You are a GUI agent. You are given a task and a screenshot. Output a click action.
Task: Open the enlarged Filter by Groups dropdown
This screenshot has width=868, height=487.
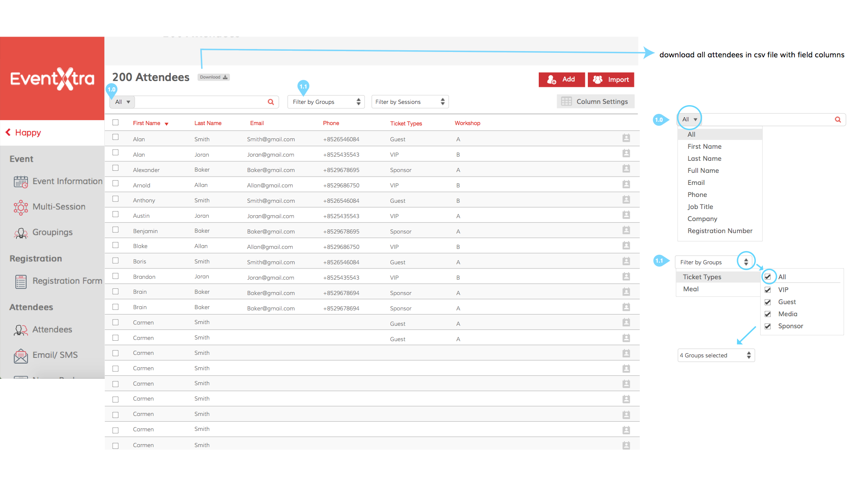(714, 262)
